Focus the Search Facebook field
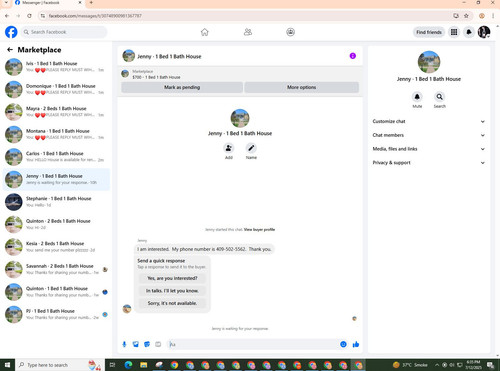Image resolution: width=500 pixels, height=371 pixels. tap(64, 32)
